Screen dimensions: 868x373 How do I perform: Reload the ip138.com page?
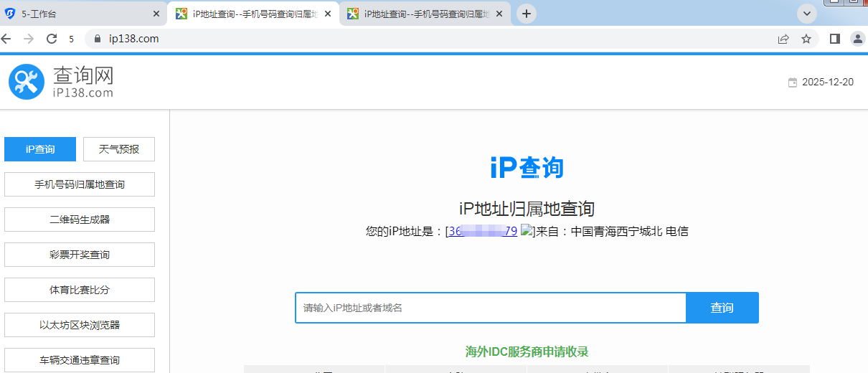pyautogui.click(x=52, y=39)
